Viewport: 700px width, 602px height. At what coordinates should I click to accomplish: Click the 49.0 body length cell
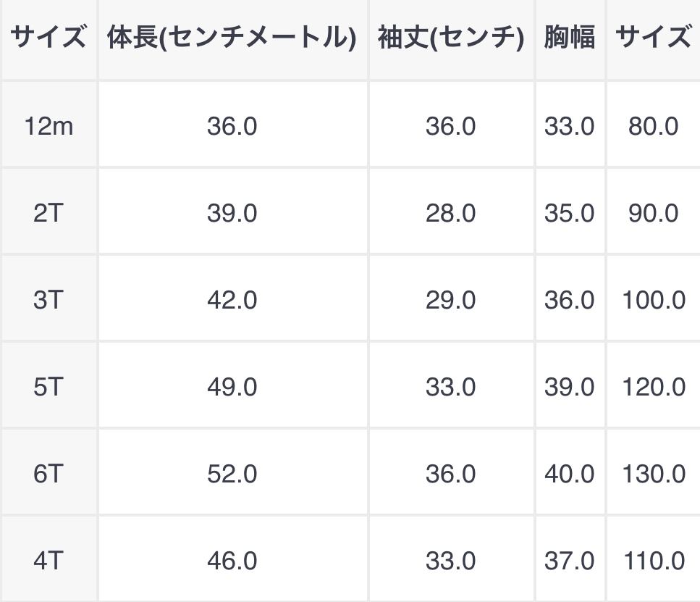point(232,387)
